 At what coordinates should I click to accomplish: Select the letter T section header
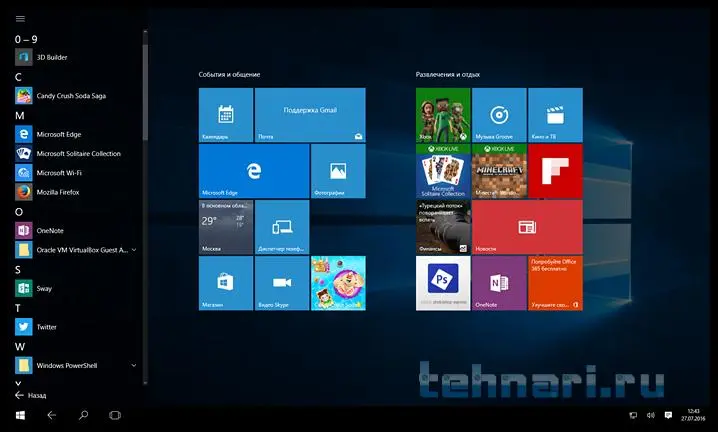(x=18, y=308)
